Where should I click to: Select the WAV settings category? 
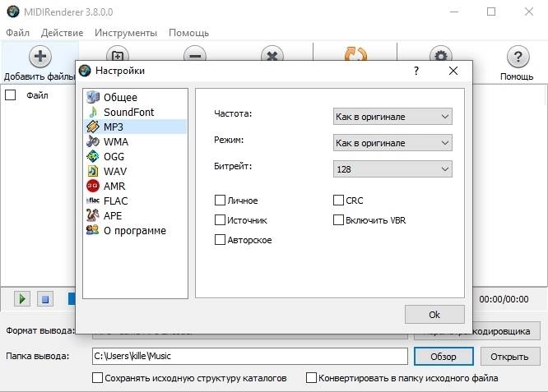coord(135,171)
